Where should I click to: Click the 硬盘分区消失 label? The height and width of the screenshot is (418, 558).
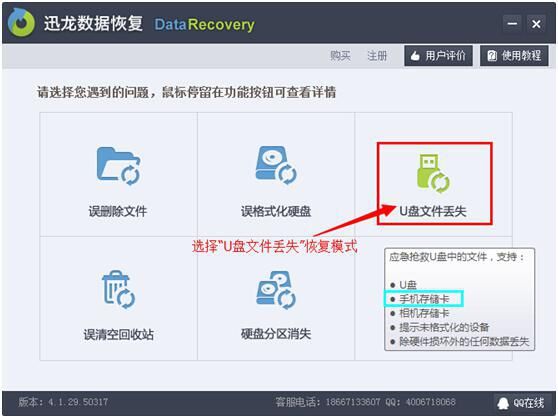[276, 334]
